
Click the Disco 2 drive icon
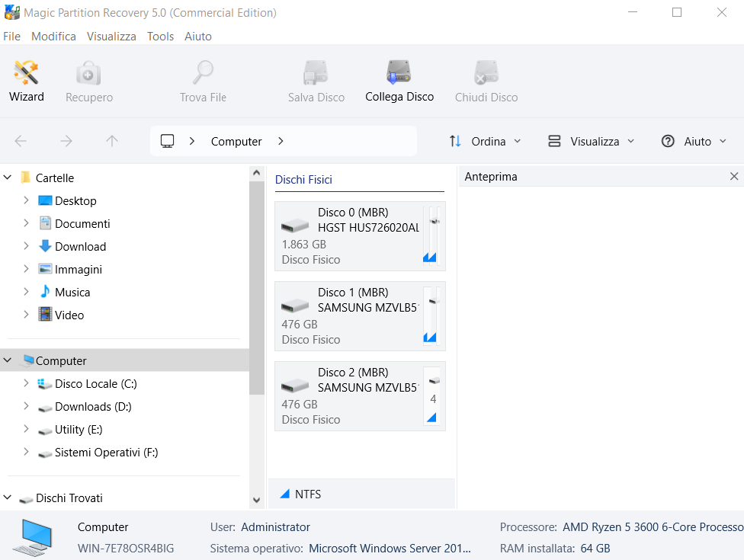point(295,386)
